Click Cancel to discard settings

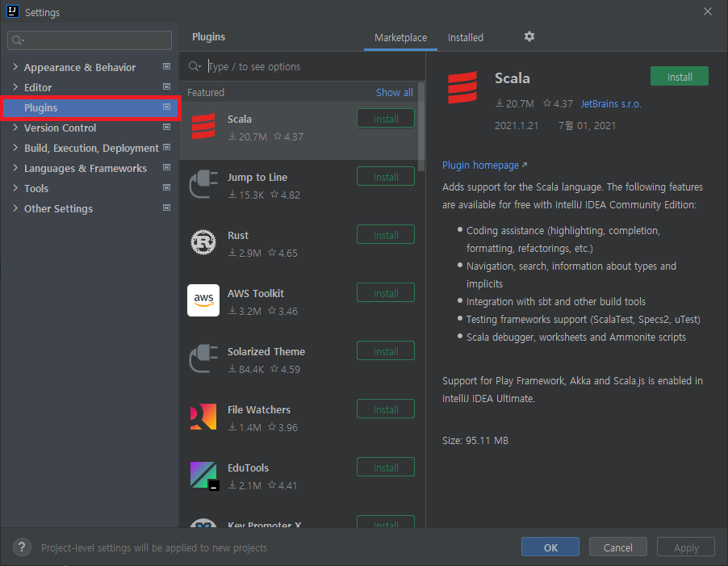(617, 547)
